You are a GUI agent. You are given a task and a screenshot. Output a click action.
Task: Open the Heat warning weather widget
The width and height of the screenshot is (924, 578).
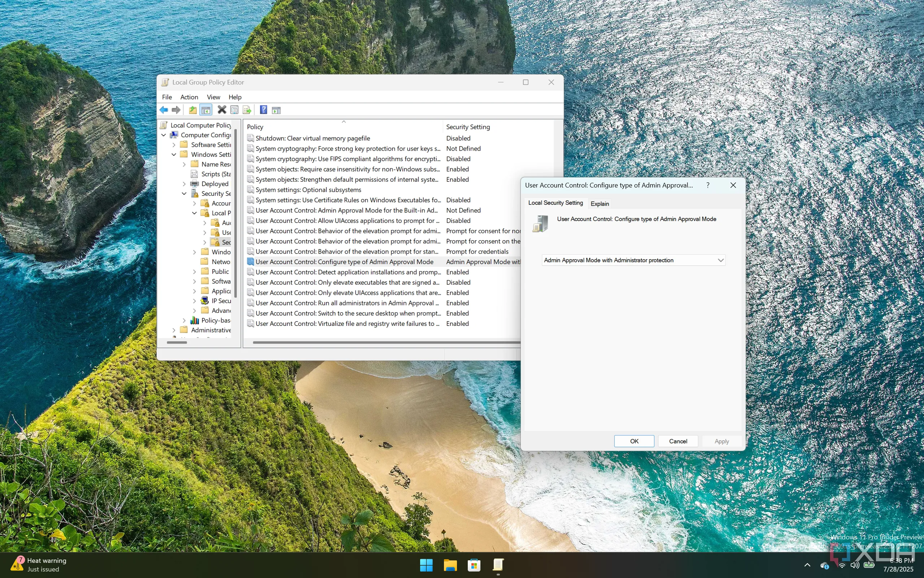(x=39, y=565)
